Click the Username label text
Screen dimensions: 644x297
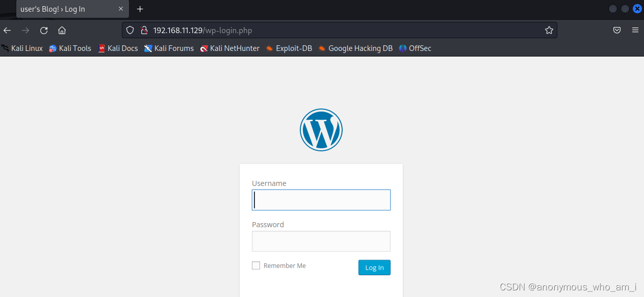269,183
